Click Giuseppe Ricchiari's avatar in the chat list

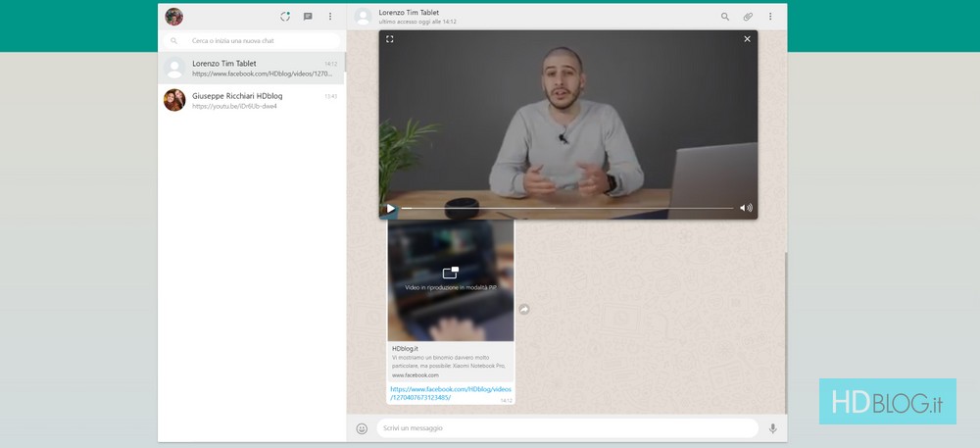pyautogui.click(x=174, y=100)
